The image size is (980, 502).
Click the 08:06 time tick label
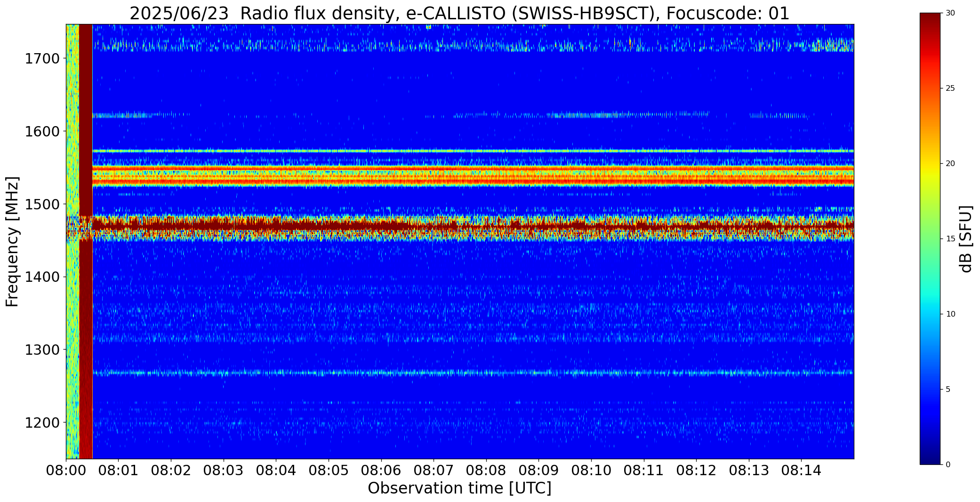(x=381, y=470)
